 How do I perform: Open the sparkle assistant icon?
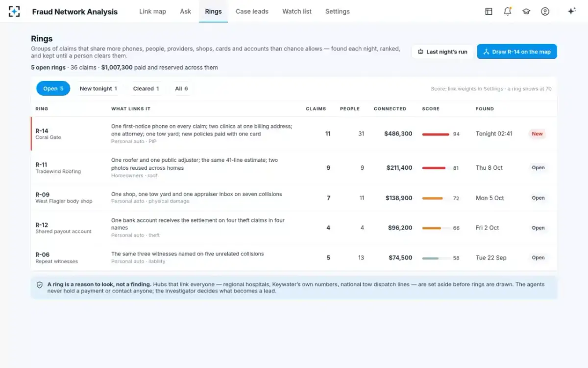point(571,11)
